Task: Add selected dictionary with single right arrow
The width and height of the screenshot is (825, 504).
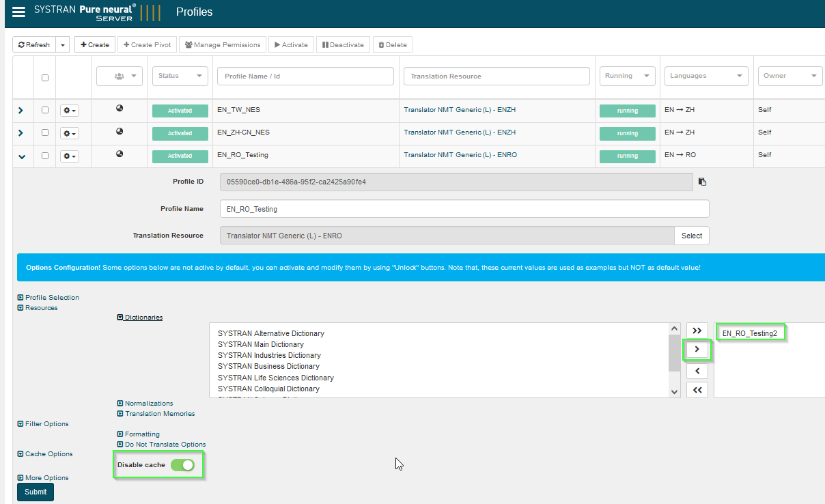Action: click(x=697, y=350)
